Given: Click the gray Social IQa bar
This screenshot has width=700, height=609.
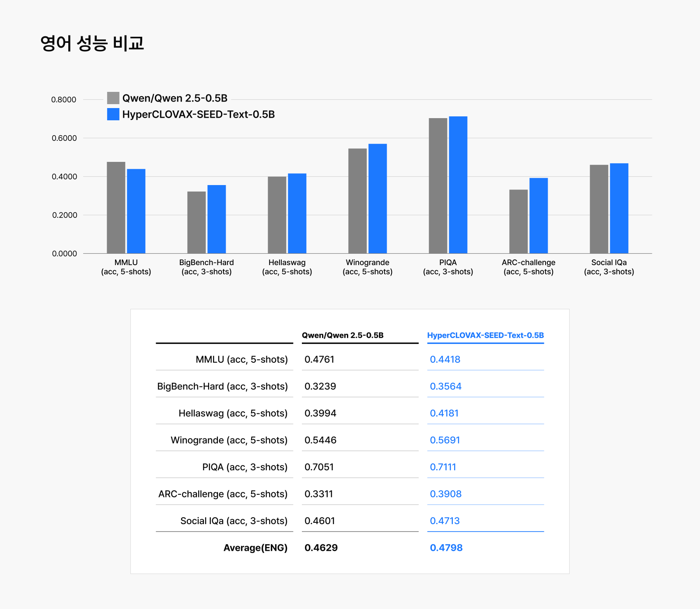Looking at the screenshot, I should [599, 209].
